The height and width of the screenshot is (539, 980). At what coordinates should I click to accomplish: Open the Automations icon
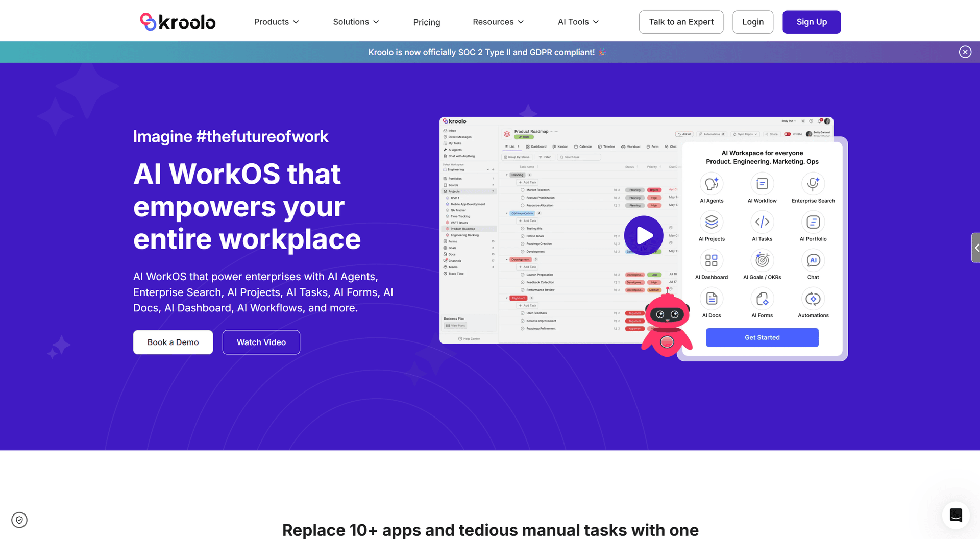(813, 299)
